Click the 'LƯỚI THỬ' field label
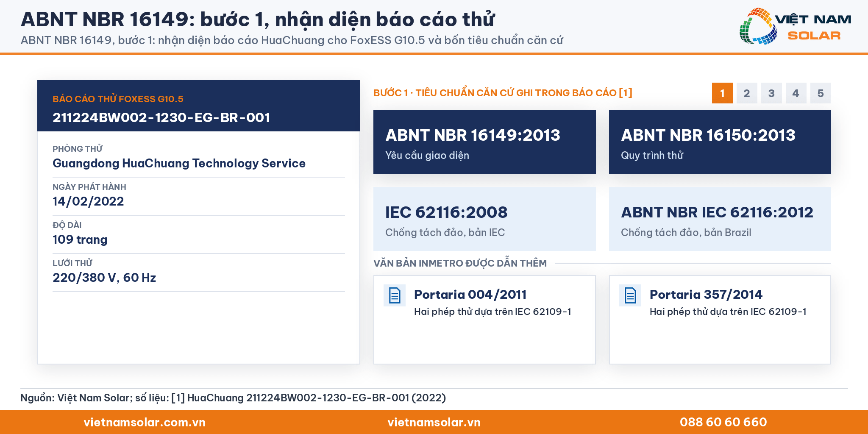 72,263
